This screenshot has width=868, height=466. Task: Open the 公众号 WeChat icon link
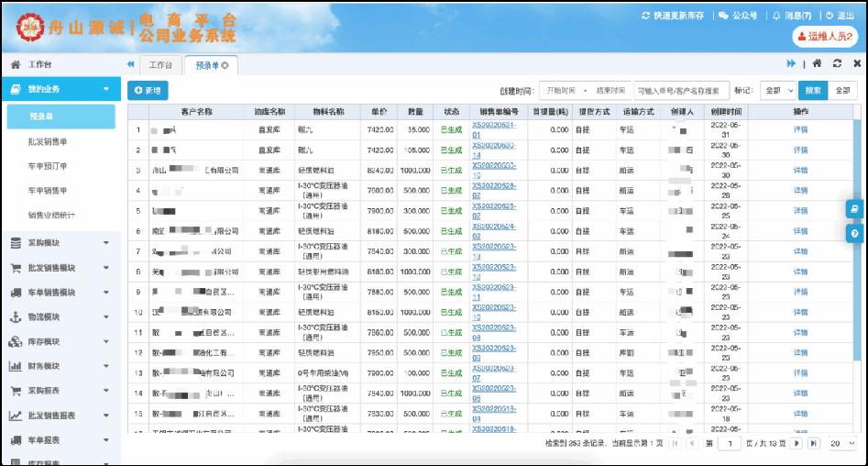[723, 16]
